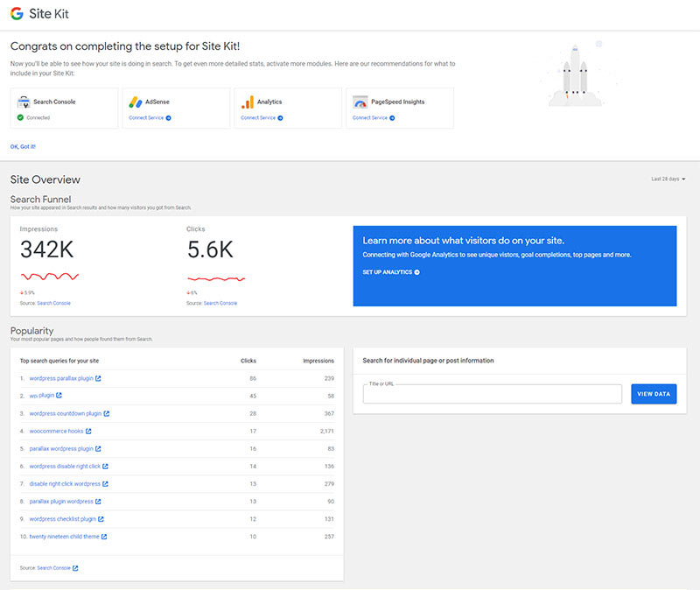The height and width of the screenshot is (590, 700).
Task: Open external link icon for wordpress checklist plugin
Action: (101, 519)
